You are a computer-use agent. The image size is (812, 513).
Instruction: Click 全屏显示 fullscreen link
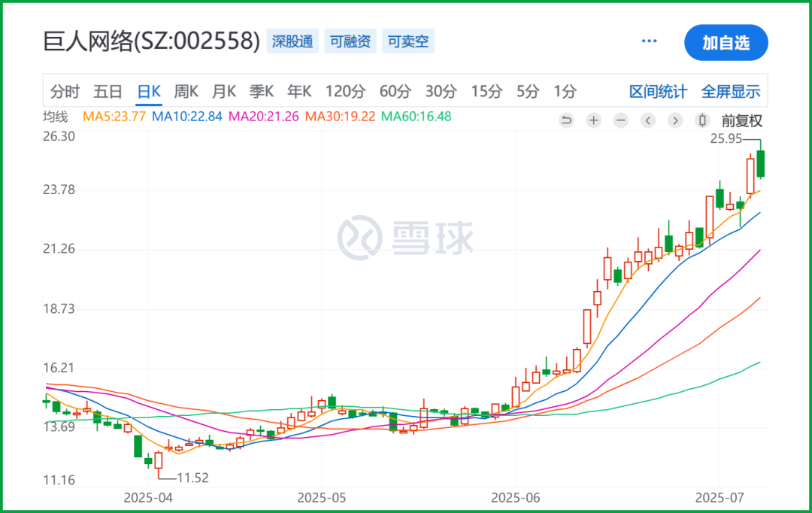pyautogui.click(x=731, y=92)
